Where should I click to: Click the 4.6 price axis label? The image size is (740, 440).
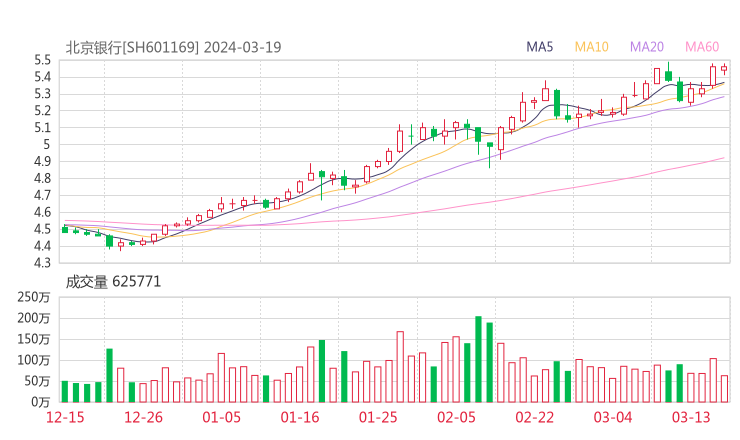(x=42, y=212)
